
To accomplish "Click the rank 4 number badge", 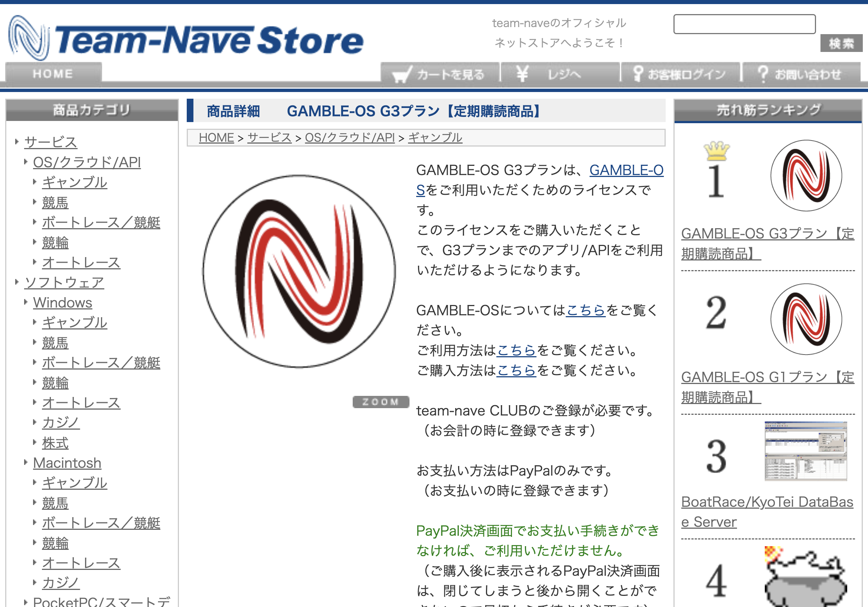I will (717, 581).
